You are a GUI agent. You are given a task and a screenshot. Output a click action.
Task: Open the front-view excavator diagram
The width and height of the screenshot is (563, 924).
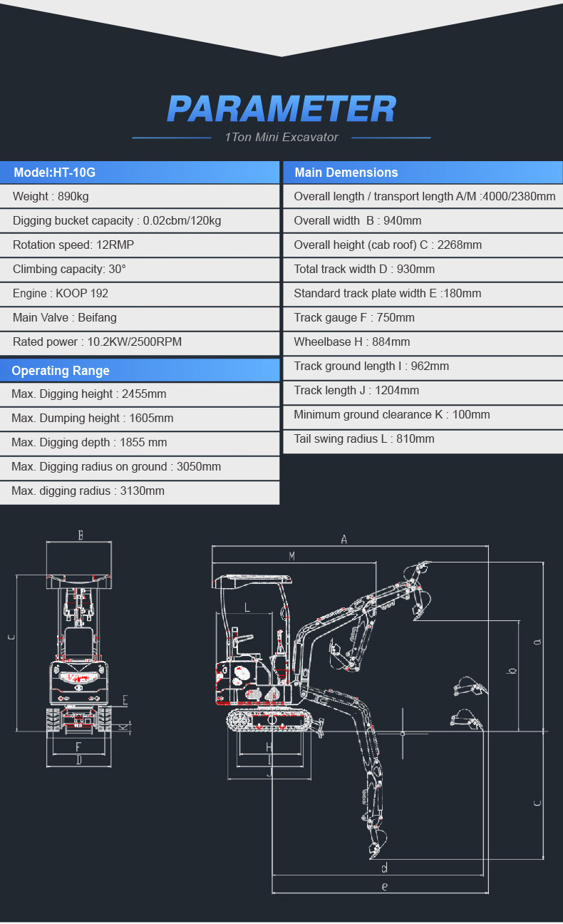(x=78, y=656)
